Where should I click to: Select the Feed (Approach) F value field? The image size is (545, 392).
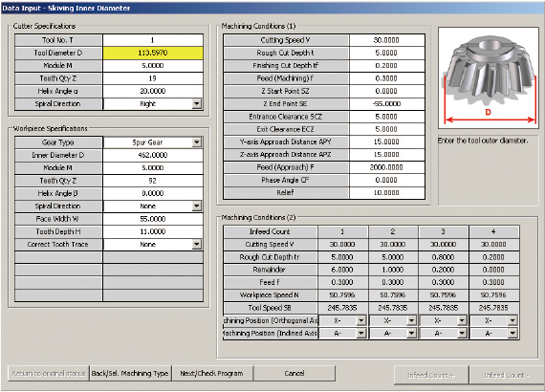click(387, 167)
